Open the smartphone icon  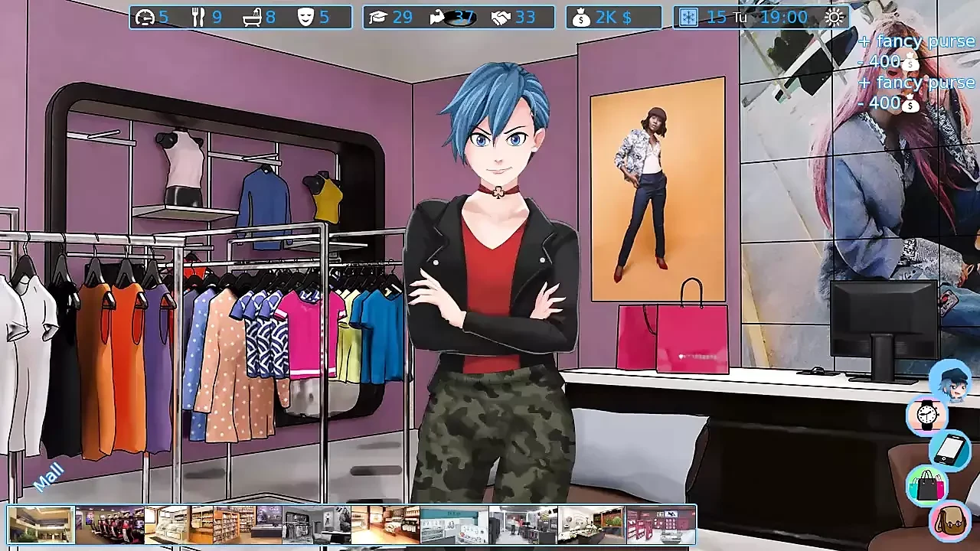click(x=949, y=449)
